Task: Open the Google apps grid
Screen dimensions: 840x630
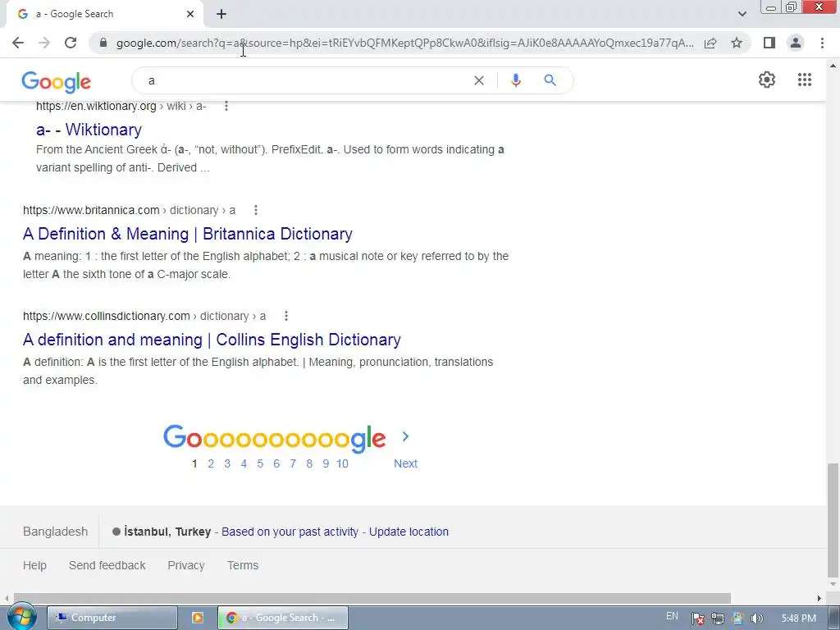Action: point(804,80)
